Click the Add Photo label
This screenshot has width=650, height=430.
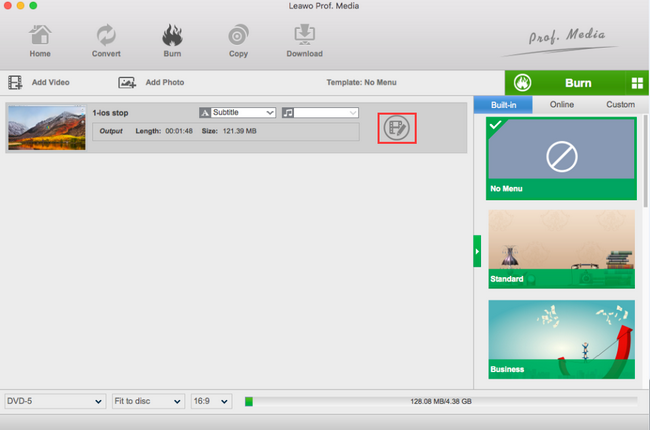click(165, 82)
